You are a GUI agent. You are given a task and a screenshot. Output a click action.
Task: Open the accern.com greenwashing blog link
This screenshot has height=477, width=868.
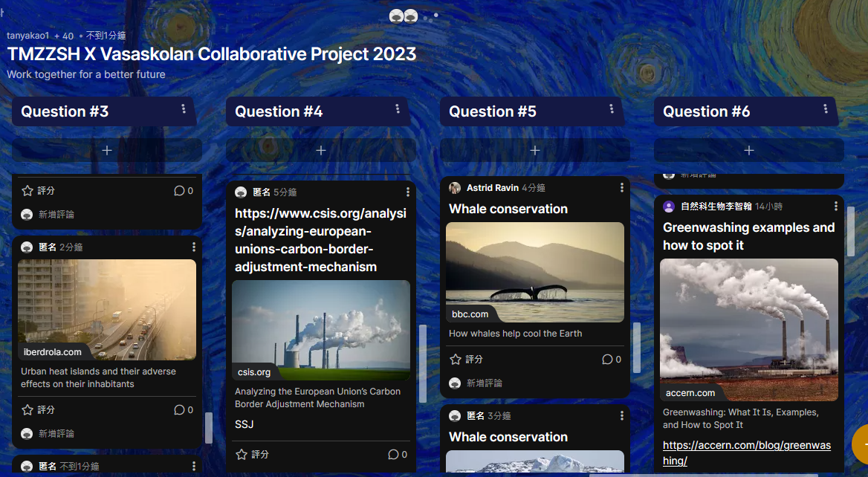point(746,452)
